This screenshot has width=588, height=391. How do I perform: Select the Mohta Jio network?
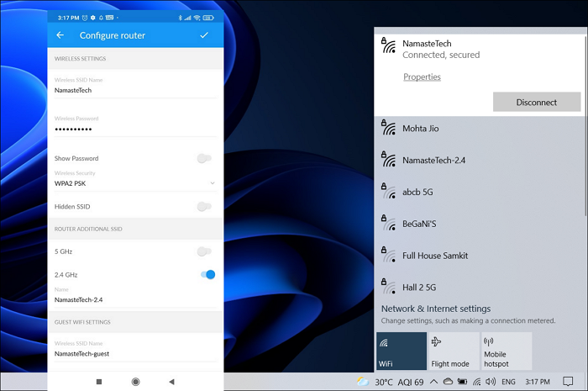(480, 129)
